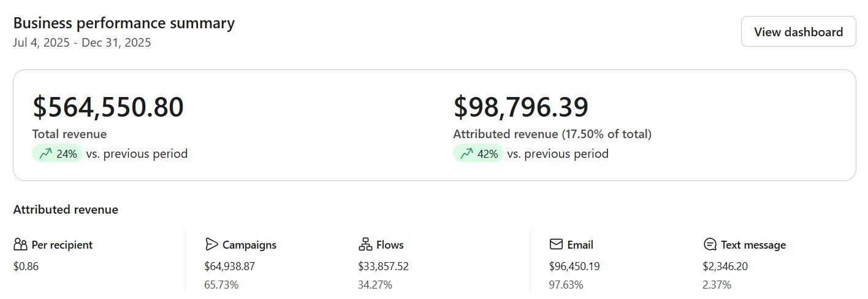The image size is (868, 299).
Task: Select the $98,796.39 attributed revenue figure
Action: [521, 107]
